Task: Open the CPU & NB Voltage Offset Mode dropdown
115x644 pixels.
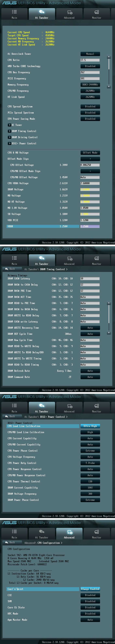Action: pos(90,153)
